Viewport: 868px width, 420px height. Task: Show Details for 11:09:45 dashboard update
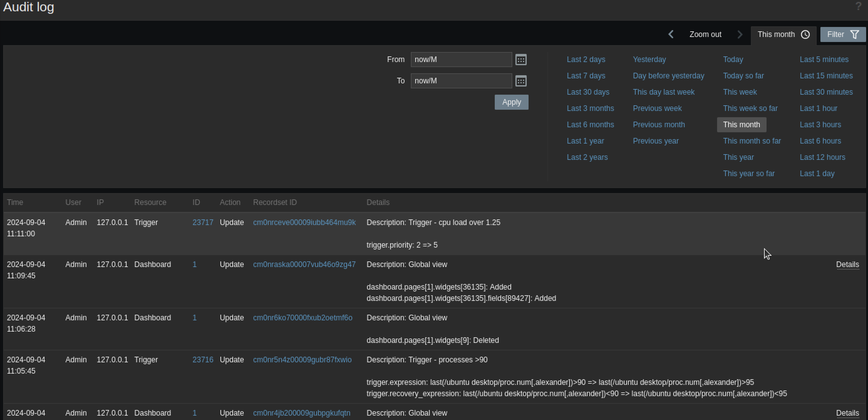(x=847, y=265)
